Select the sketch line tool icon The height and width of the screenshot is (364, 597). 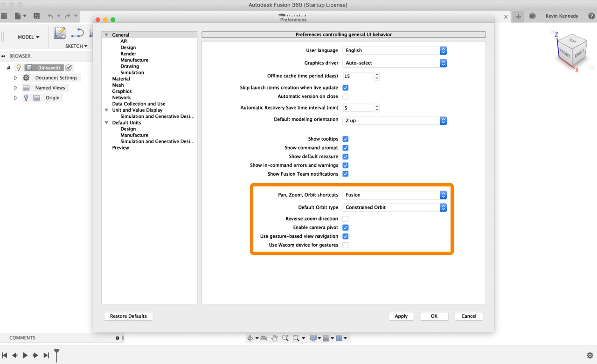[x=77, y=33]
